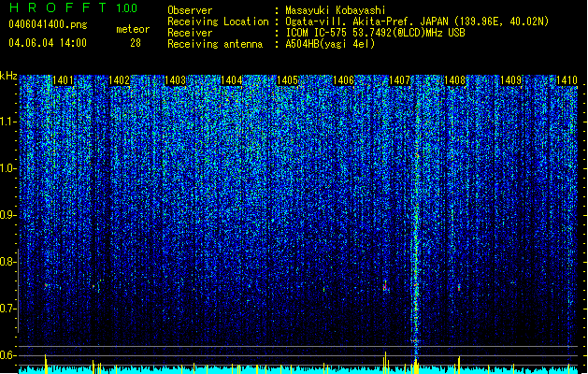Viewport: 588px width, 374px height.
Task: Click antenna value A504HB(yagi 4el)
Action: pyautogui.click(x=330, y=44)
